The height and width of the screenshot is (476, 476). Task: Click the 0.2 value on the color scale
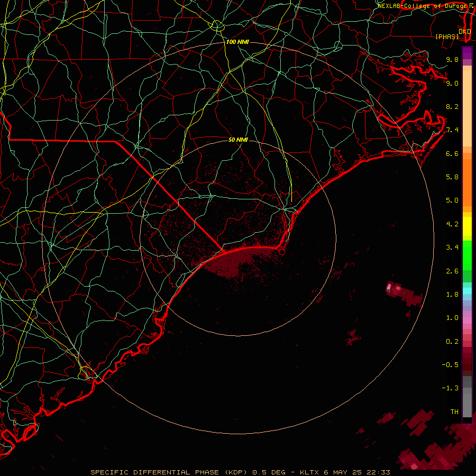(452, 342)
